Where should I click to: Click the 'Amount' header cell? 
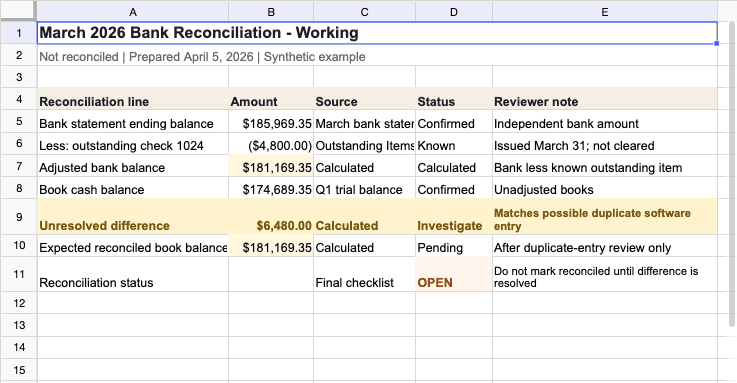click(x=271, y=99)
